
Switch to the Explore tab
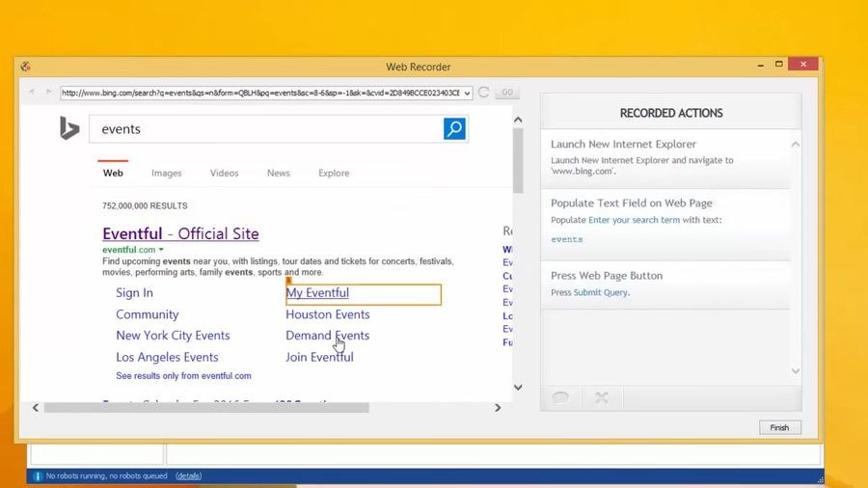pyautogui.click(x=334, y=174)
